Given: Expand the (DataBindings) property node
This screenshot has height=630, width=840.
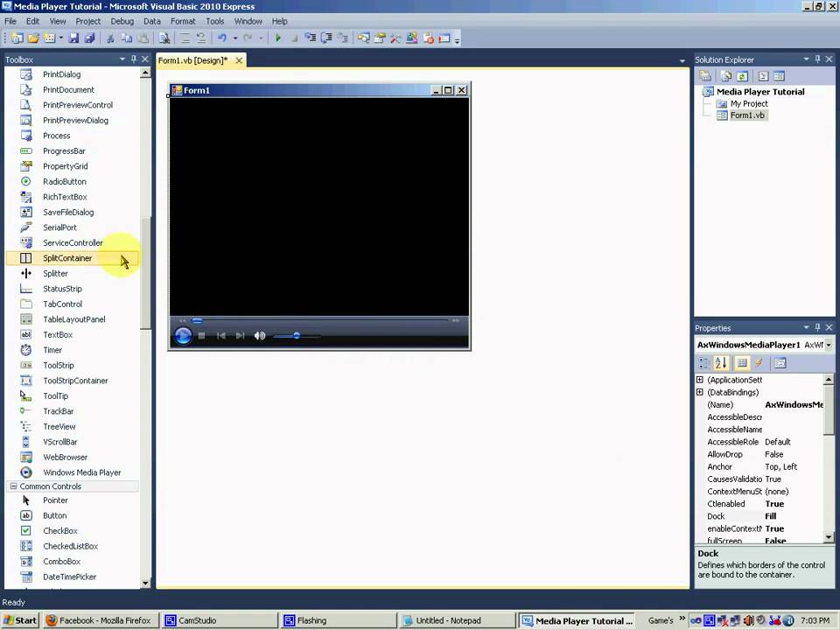Looking at the screenshot, I should click(700, 392).
